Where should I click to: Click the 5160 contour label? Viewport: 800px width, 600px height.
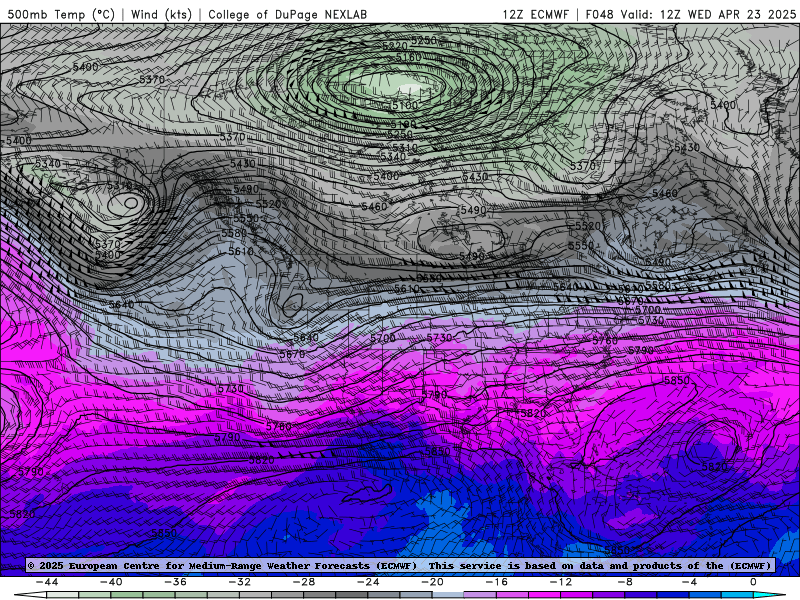(x=409, y=57)
